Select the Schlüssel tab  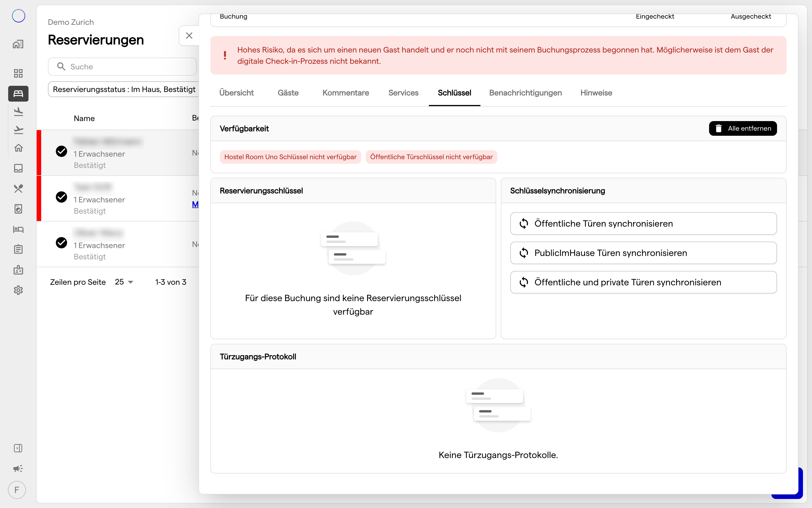[454, 93]
